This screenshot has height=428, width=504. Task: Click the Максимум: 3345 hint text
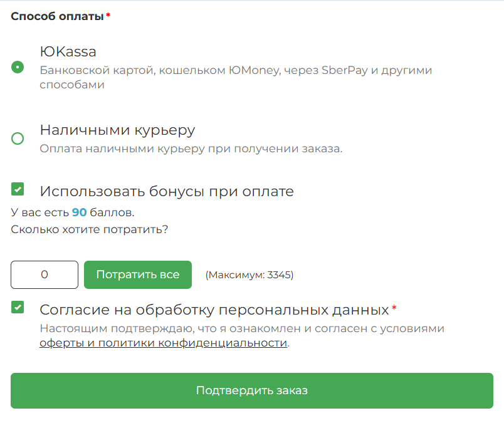249,275
